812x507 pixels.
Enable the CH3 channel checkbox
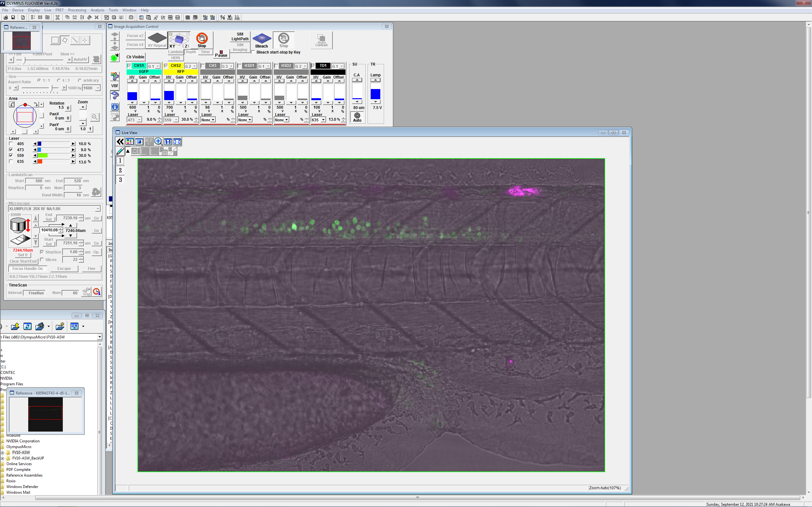coord(203,66)
